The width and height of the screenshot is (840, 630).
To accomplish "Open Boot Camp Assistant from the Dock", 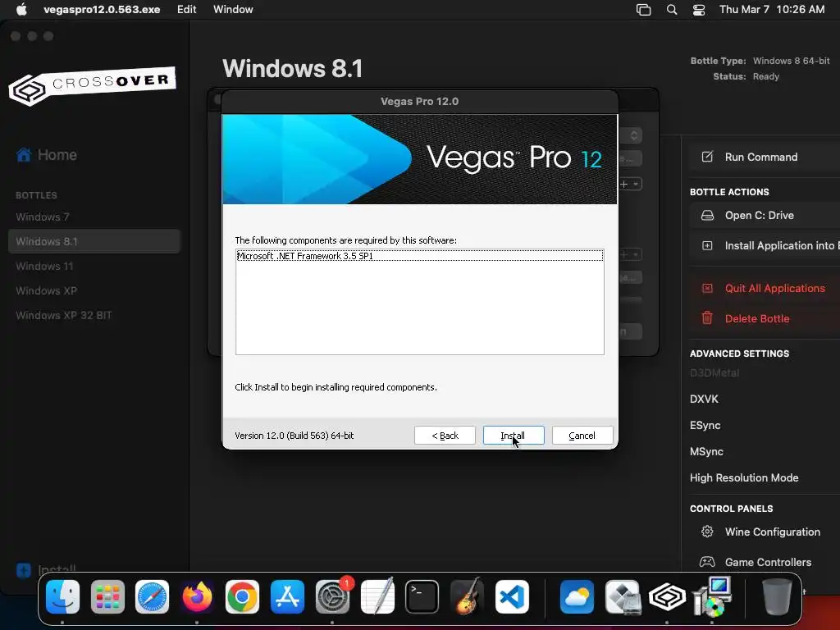I will (x=623, y=597).
